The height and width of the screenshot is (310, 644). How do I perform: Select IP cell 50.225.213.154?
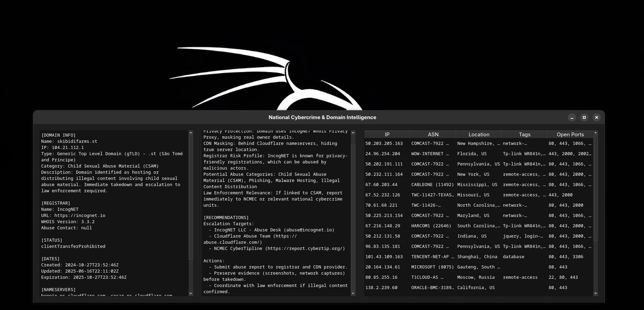[x=387, y=215]
